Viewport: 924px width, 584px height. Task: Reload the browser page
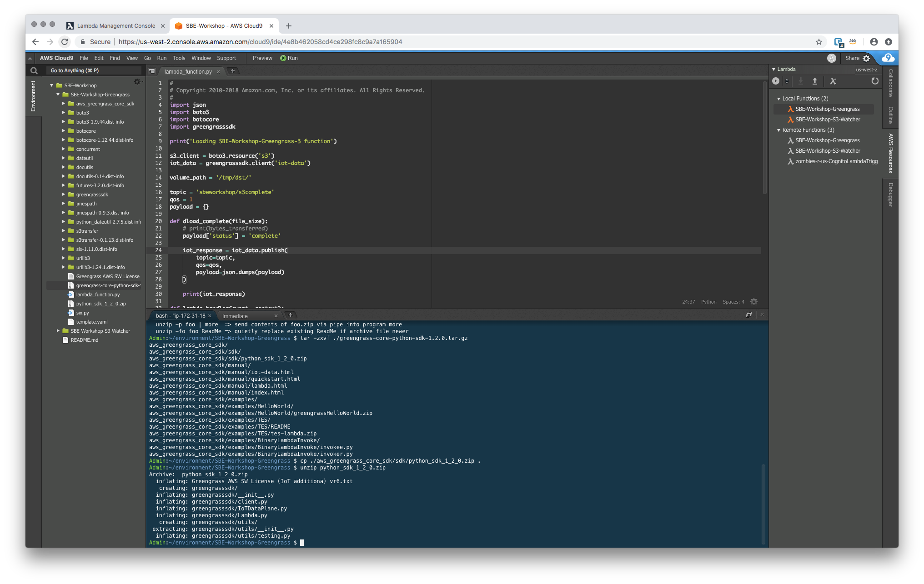(x=65, y=42)
